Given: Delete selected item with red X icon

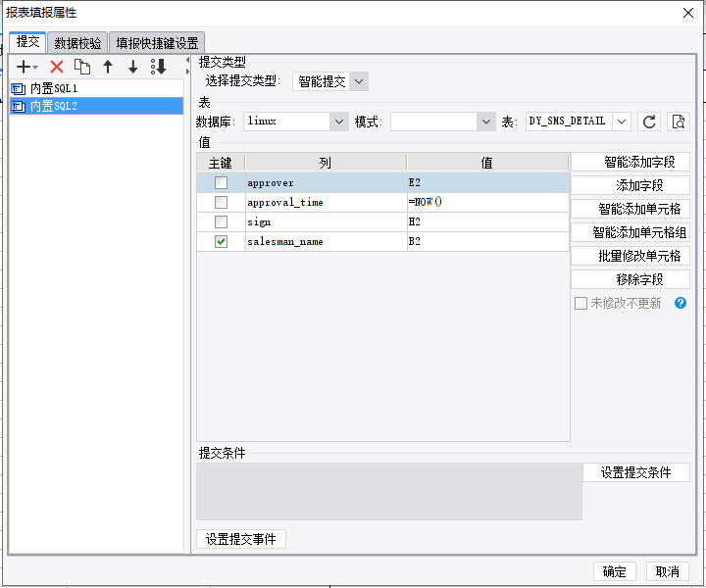Looking at the screenshot, I should pyautogui.click(x=57, y=67).
